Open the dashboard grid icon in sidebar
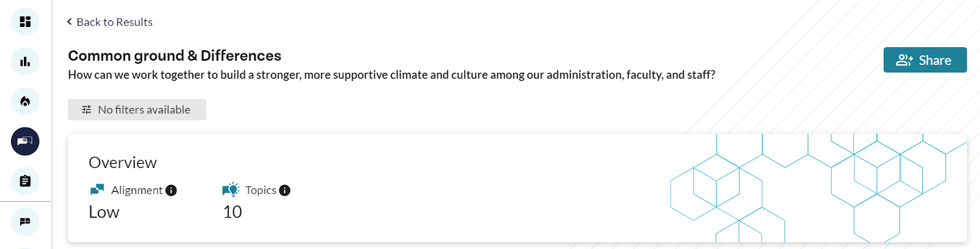The height and width of the screenshot is (249, 980). (25, 21)
